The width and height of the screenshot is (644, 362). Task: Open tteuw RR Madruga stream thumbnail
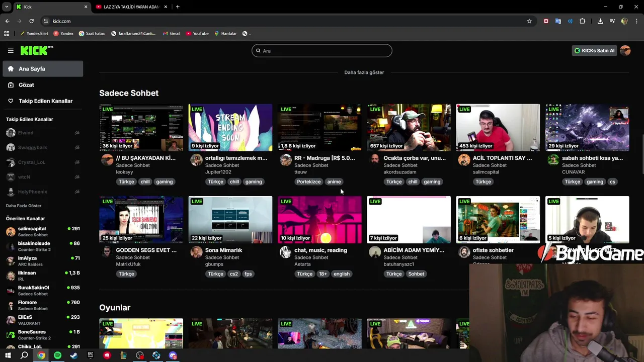click(x=319, y=127)
